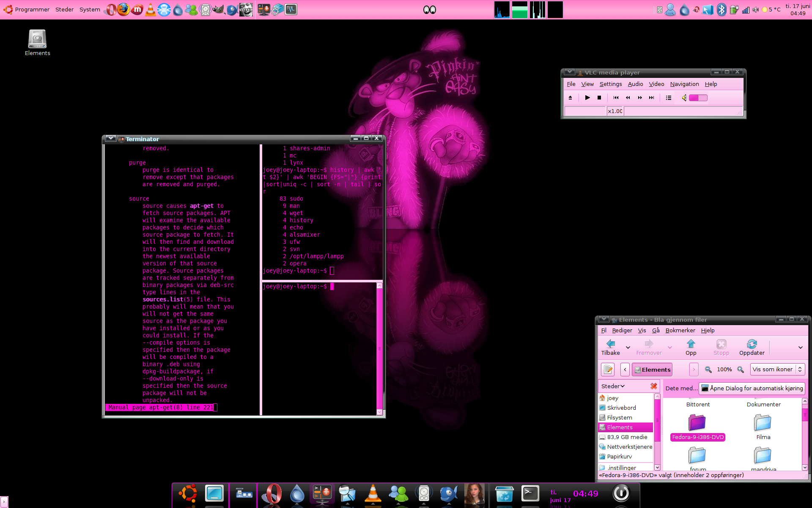Image resolution: width=812 pixels, height=508 pixels.
Task: Click the battery power tray icon
Action: 734,9
